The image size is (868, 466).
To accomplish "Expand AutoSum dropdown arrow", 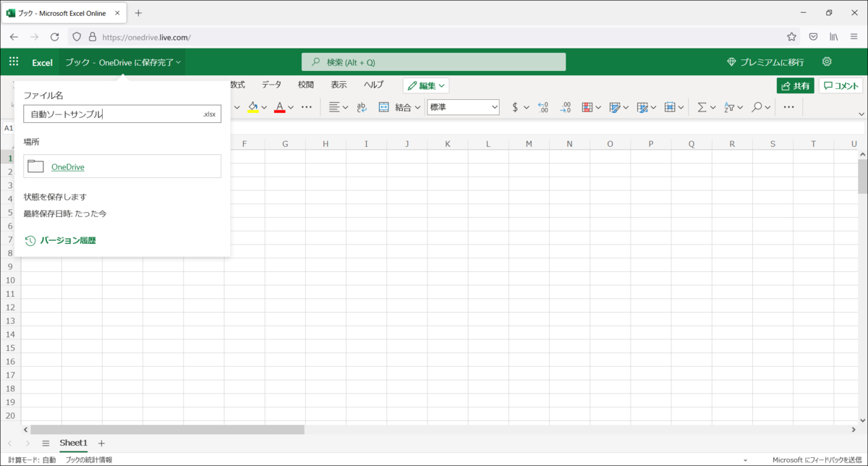I will point(713,107).
